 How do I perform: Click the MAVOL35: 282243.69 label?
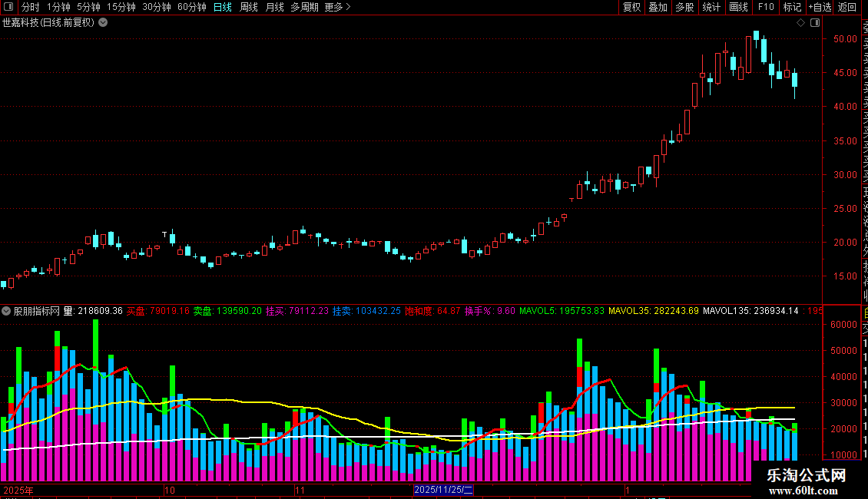click(654, 311)
